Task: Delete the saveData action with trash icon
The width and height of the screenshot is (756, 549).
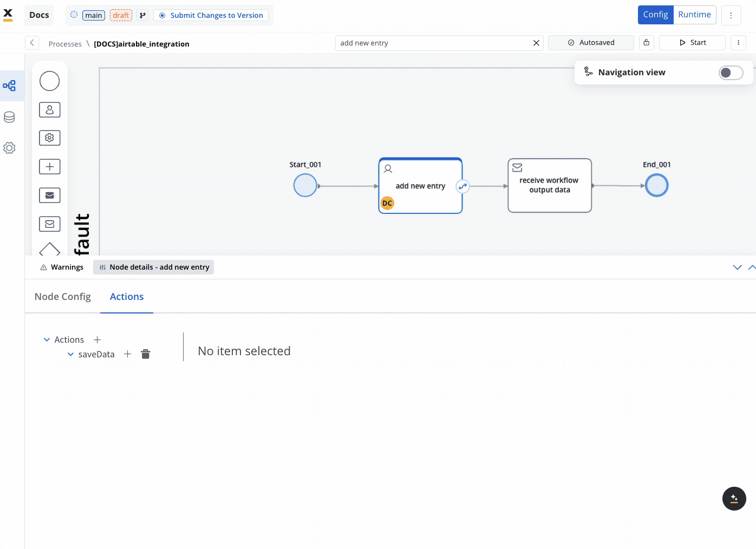Action: 146,354
